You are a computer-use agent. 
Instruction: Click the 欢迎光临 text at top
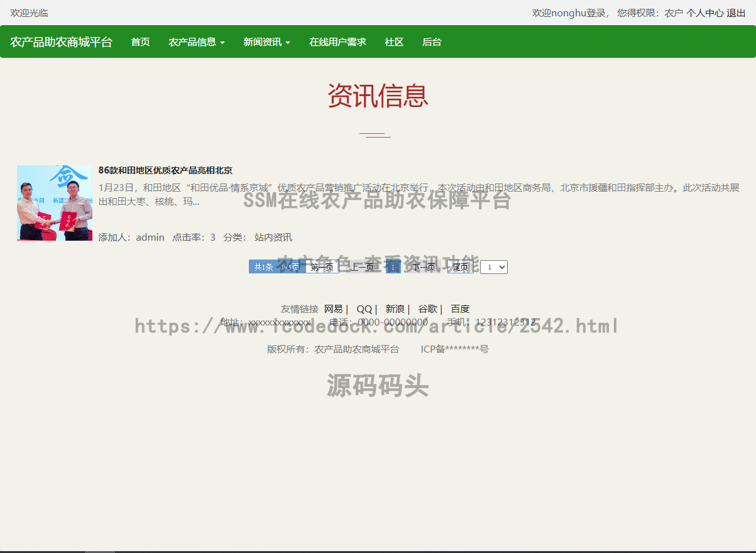point(29,13)
